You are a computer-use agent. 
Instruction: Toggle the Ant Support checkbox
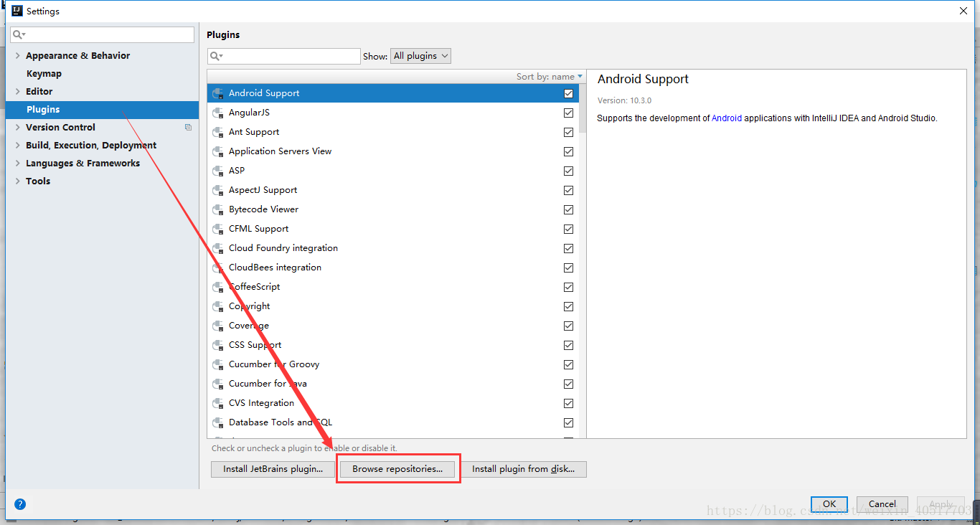point(568,132)
